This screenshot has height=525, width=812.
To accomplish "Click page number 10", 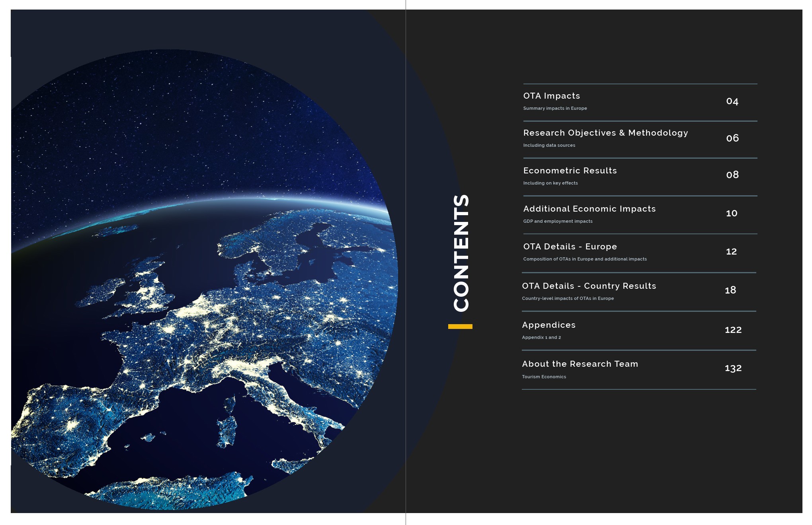I will (x=732, y=213).
